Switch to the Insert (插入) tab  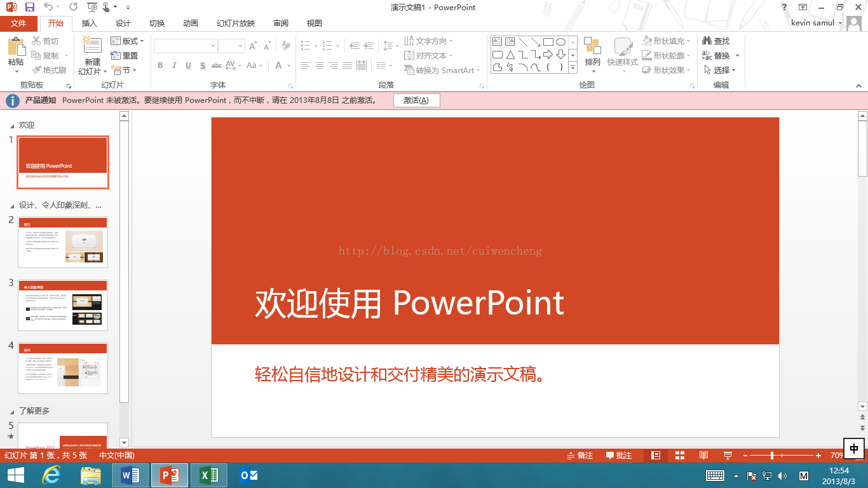click(x=90, y=24)
